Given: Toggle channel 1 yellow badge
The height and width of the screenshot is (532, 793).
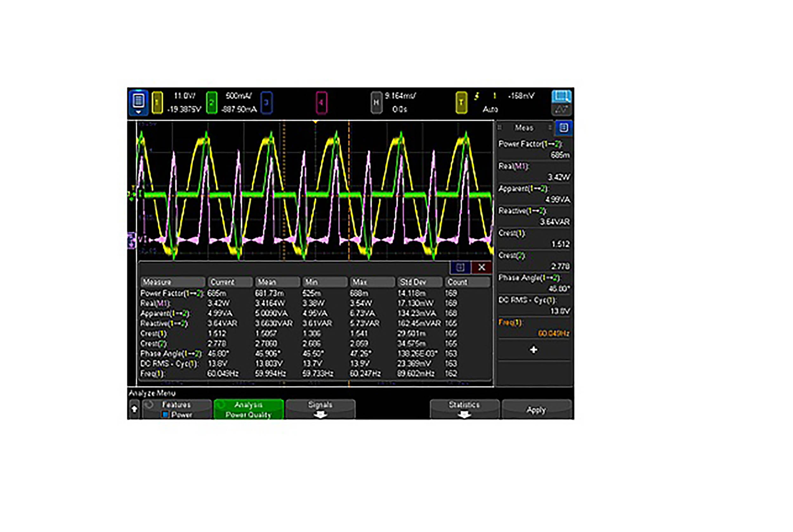Looking at the screenshot, I should click(157, 102).
